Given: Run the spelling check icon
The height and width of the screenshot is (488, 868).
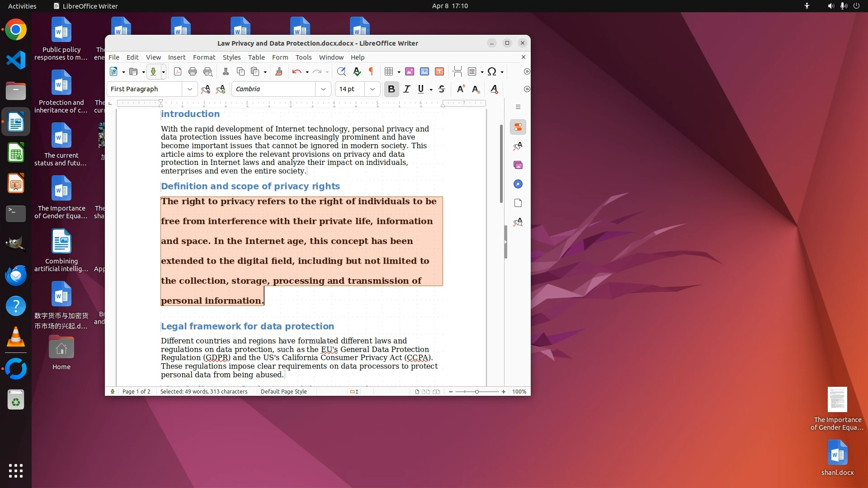Looking at the screenshot, I should click(357, 72).
